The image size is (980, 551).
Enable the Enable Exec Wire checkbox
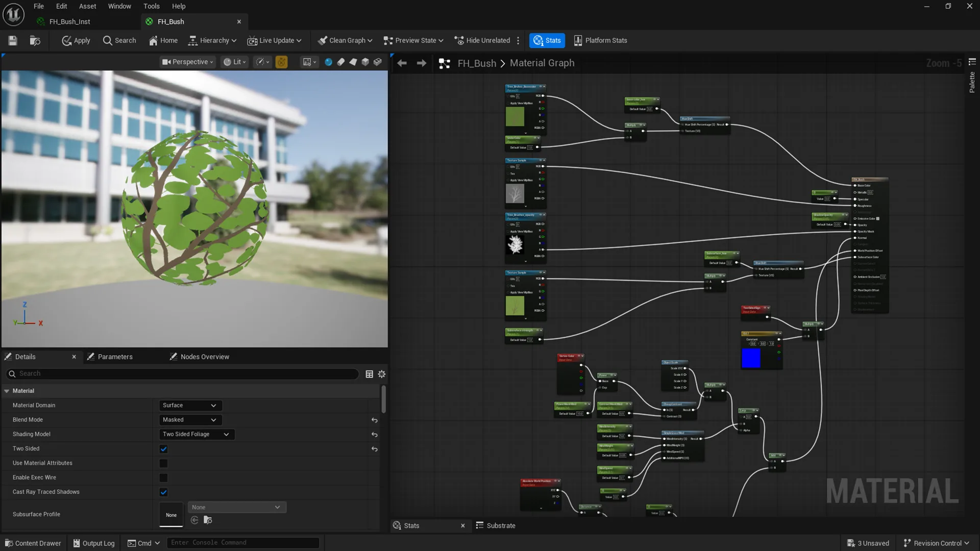163,478
